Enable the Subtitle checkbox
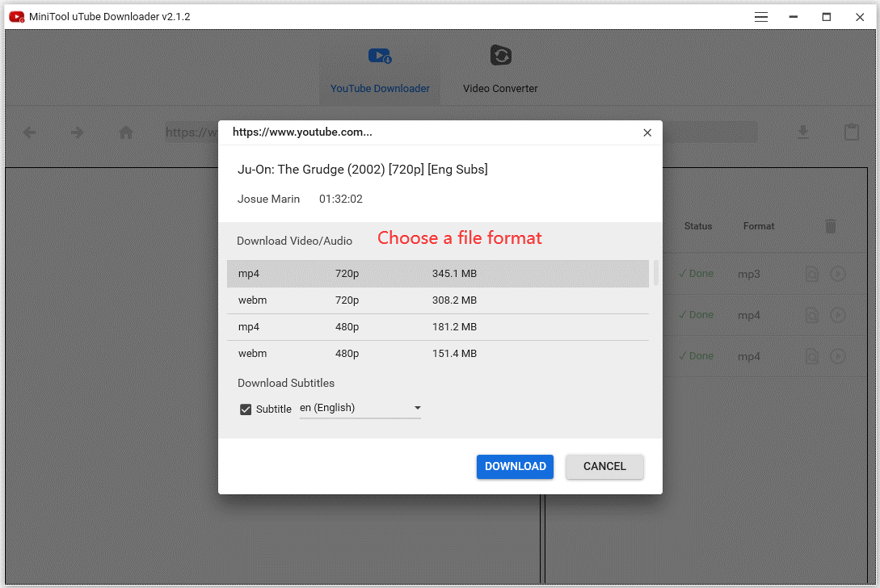880x588 pixels. point(245,409)
